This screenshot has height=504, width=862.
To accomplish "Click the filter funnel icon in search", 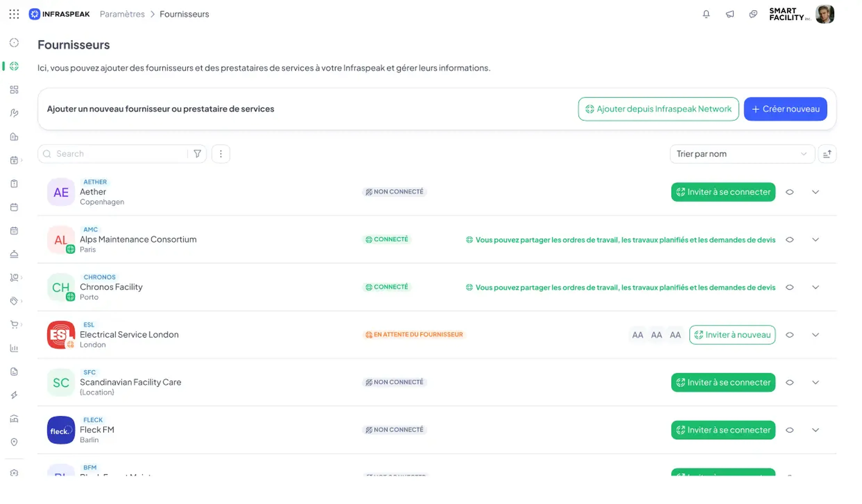I will coord(197,154).
